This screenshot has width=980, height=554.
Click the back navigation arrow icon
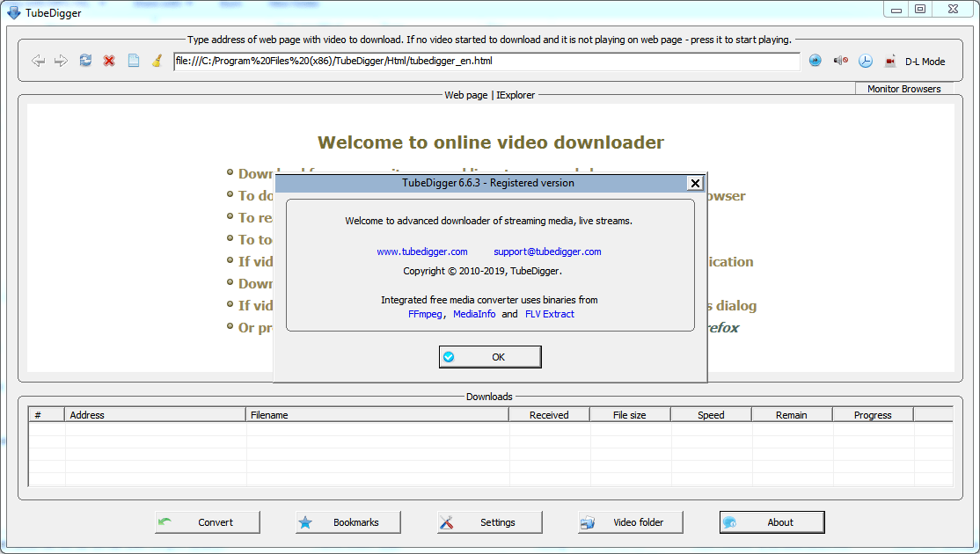(38, 61)
